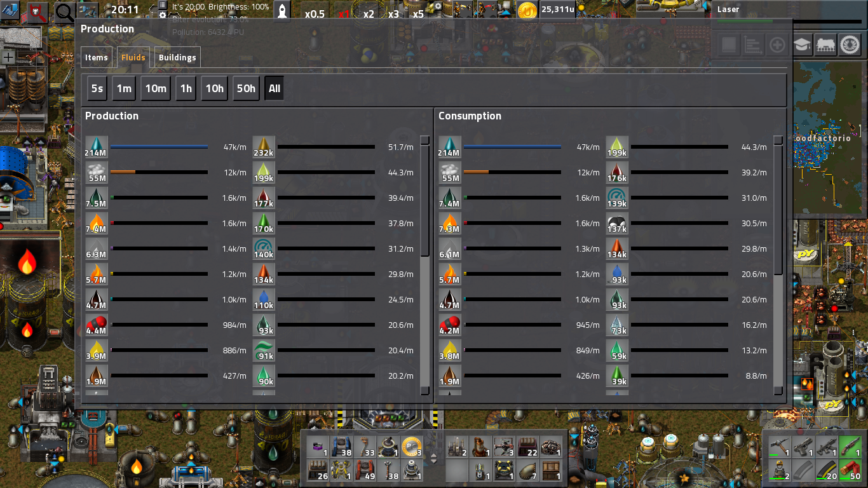Click the 8.8/m value in Consumption
The height and width of the screenshot is (488, 868).
(x=756, y=376)
